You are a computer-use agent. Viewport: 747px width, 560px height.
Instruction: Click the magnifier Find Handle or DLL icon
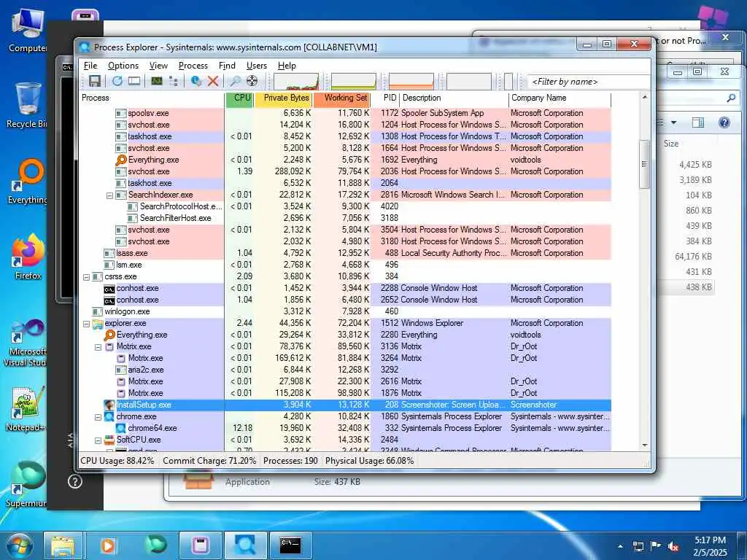(x=236, y=82)
